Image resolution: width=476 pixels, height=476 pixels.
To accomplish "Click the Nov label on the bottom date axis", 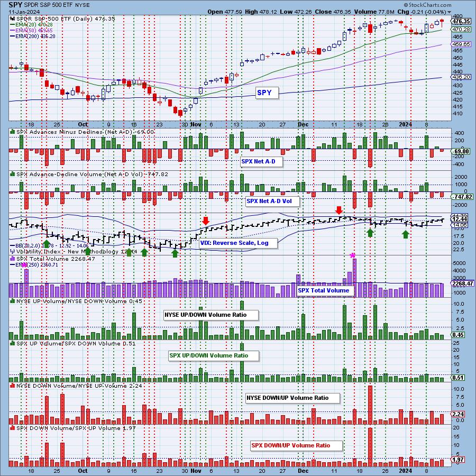I will coord(196,471).
